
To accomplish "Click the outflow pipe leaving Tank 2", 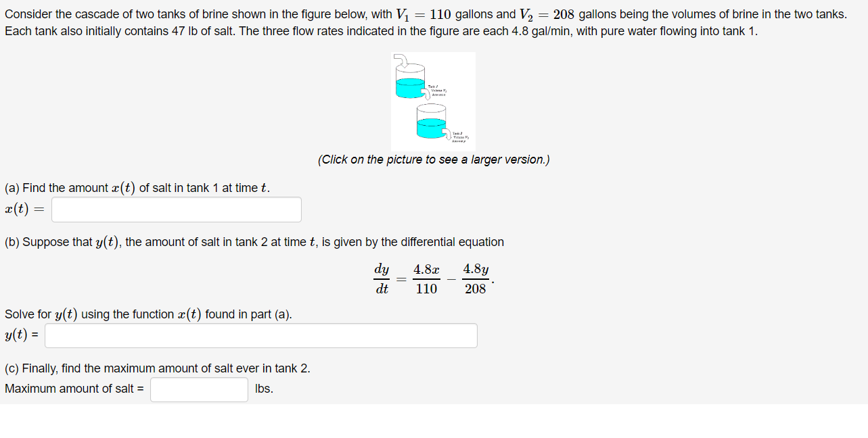I will tap(448, 137).
